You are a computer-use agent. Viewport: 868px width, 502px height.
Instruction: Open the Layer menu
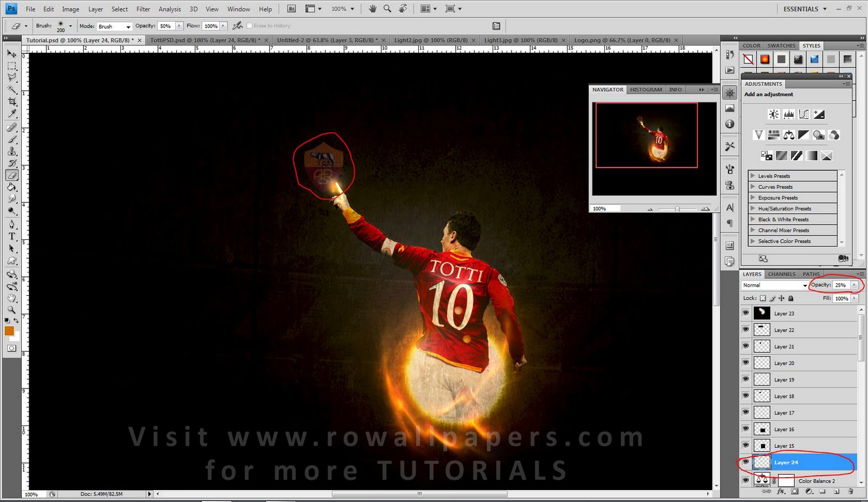(x=95, y=9)
